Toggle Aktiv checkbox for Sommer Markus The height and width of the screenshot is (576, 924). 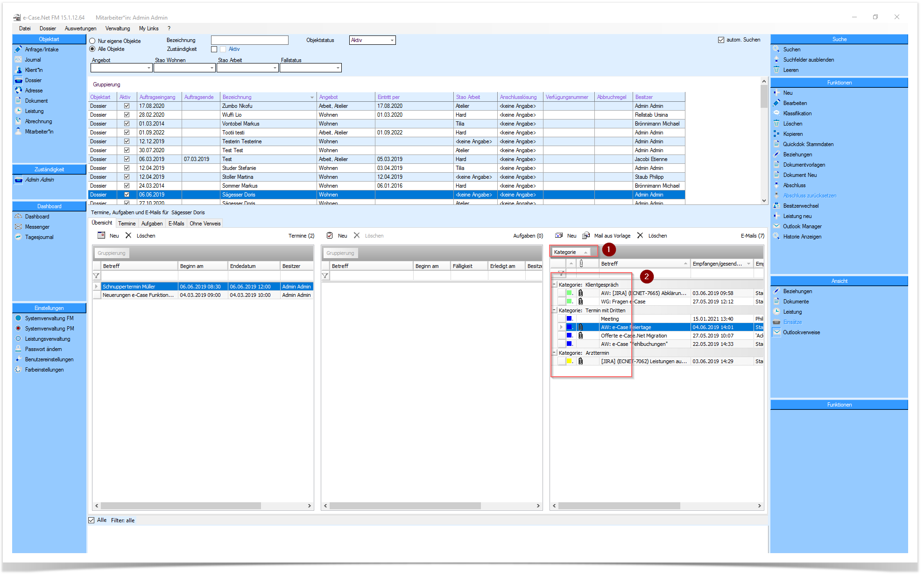[x=127, y=186]
